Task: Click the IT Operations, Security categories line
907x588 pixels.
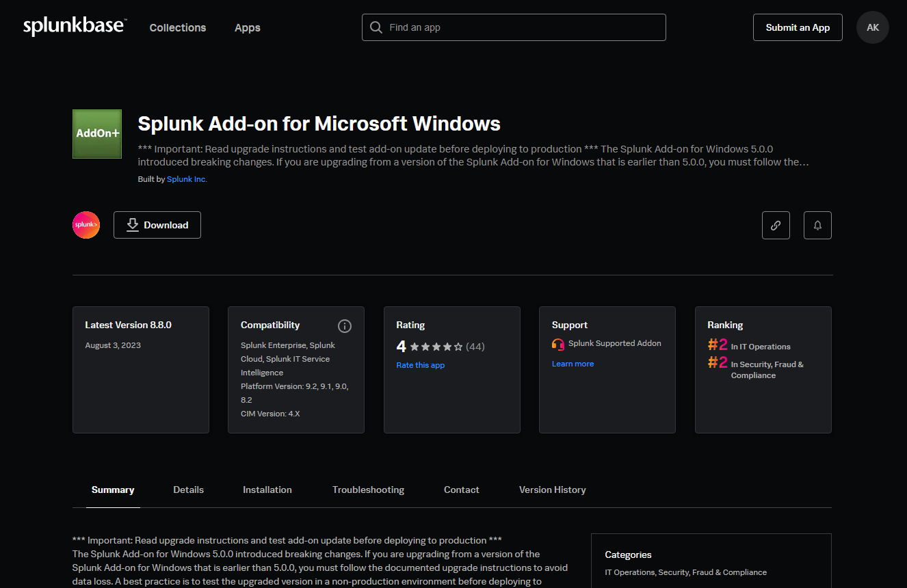Action: point(685,572)
